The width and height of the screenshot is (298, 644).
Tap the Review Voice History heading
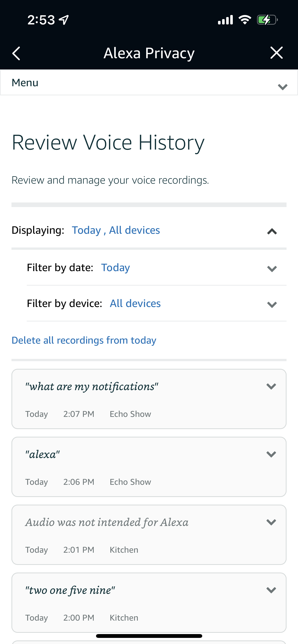[108, 142]
